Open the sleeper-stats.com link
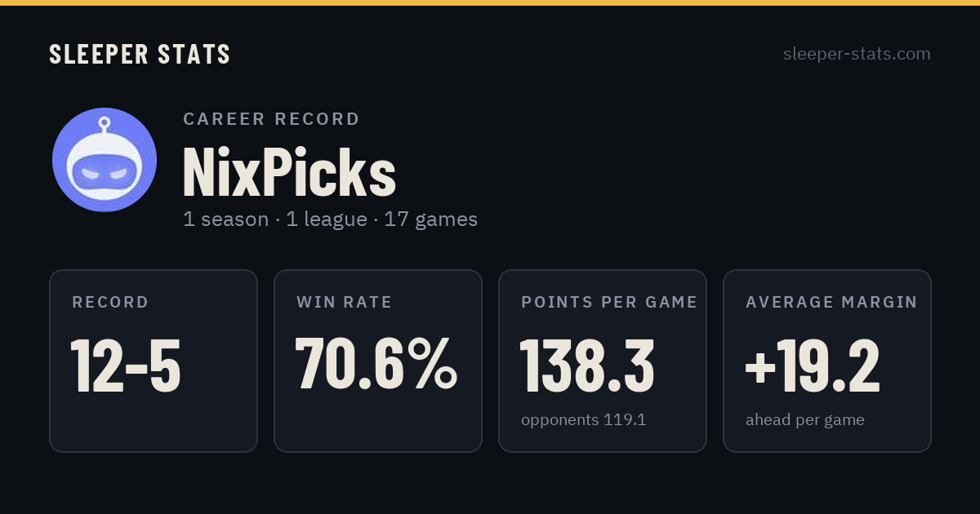The width and height of the screenshot is (980, 514). click(857, 54)
